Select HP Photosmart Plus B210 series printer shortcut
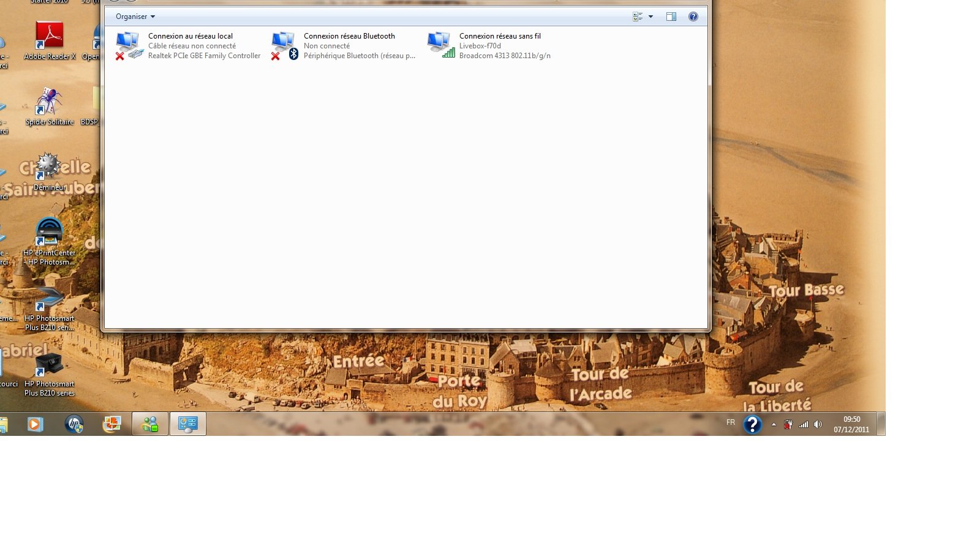 [x=50, y=374]
